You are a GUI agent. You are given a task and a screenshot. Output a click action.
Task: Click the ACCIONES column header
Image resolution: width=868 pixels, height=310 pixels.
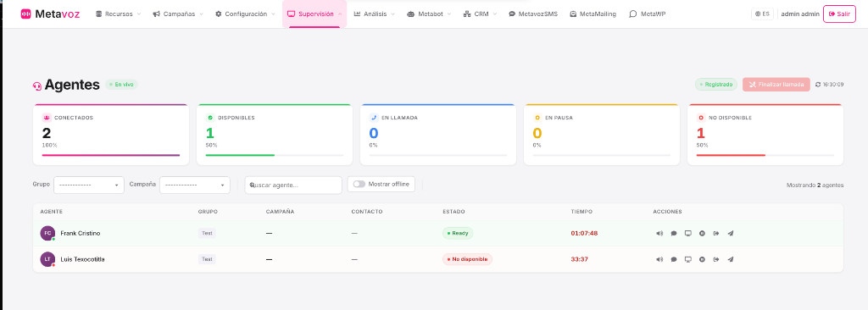click(668, 212)
